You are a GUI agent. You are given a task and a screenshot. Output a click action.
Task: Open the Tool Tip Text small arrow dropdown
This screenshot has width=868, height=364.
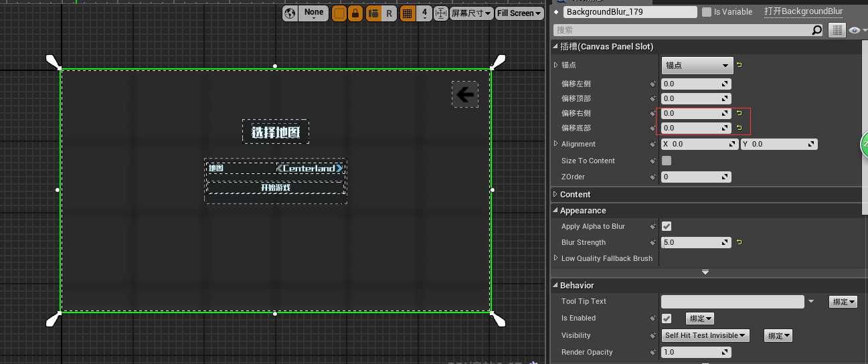pyautogui.click(x=812, y=302)
